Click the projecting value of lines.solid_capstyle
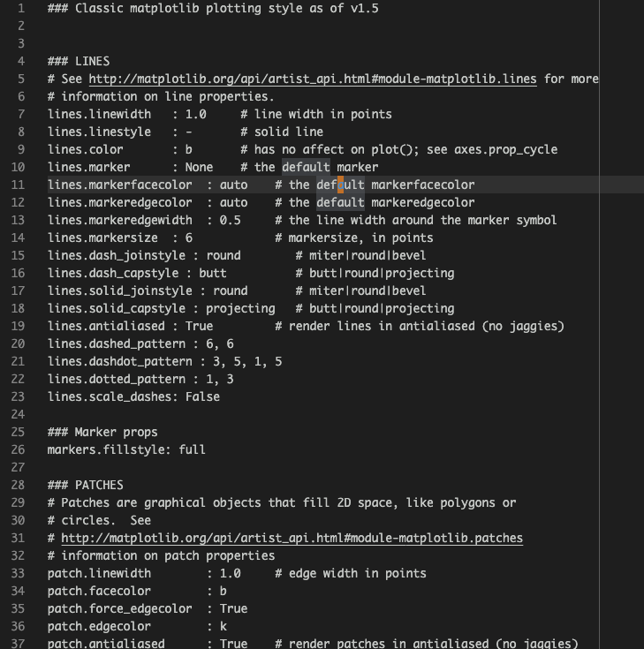The height and width of the screenshot is (649, 644). tap(240, 309)
